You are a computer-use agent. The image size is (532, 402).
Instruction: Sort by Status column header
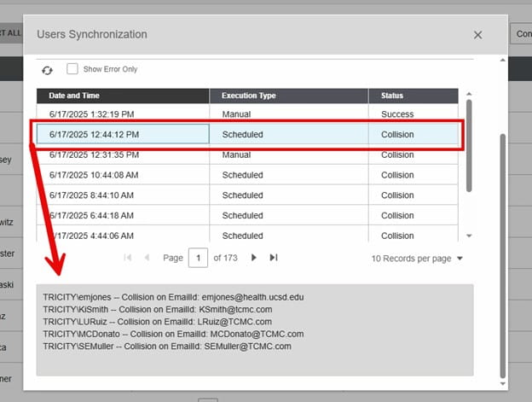click(414, 96)
